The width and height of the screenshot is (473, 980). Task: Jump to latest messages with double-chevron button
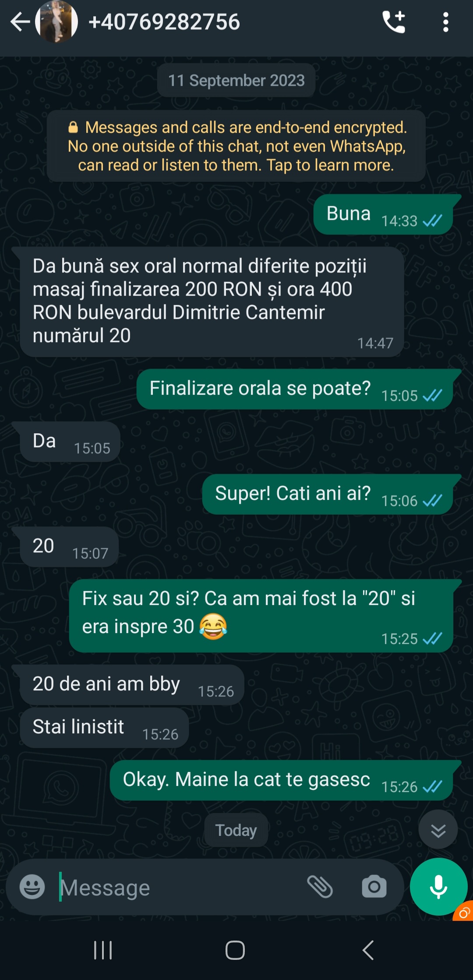tap(438, 830)
